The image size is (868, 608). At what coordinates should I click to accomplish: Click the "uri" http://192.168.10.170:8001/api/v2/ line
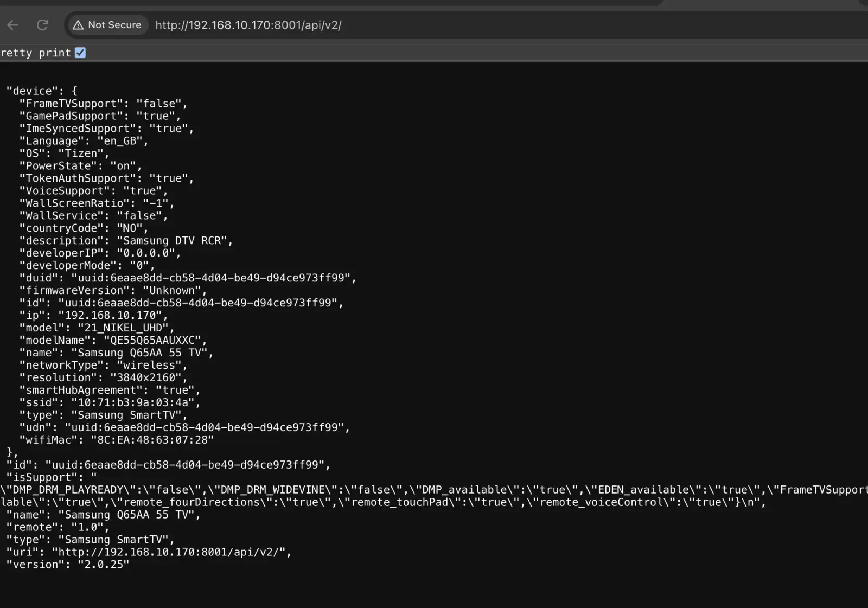(149, 553)
